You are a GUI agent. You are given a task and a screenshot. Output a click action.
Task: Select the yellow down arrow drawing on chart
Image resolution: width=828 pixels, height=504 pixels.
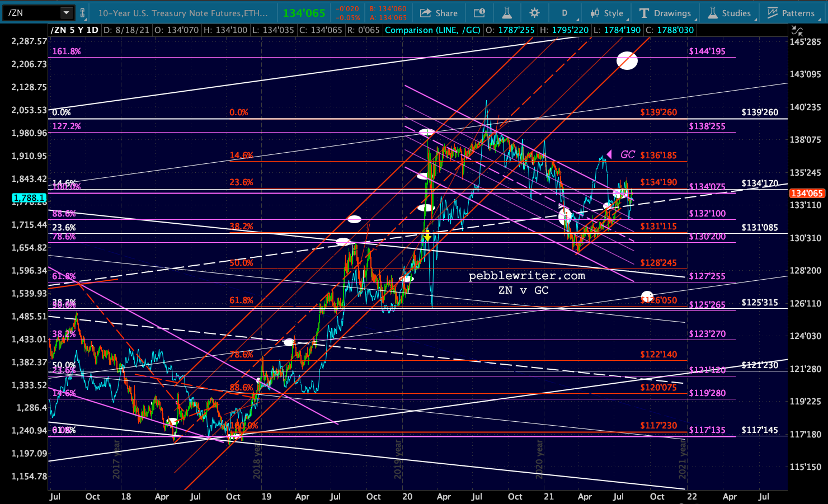pos(428,236)
